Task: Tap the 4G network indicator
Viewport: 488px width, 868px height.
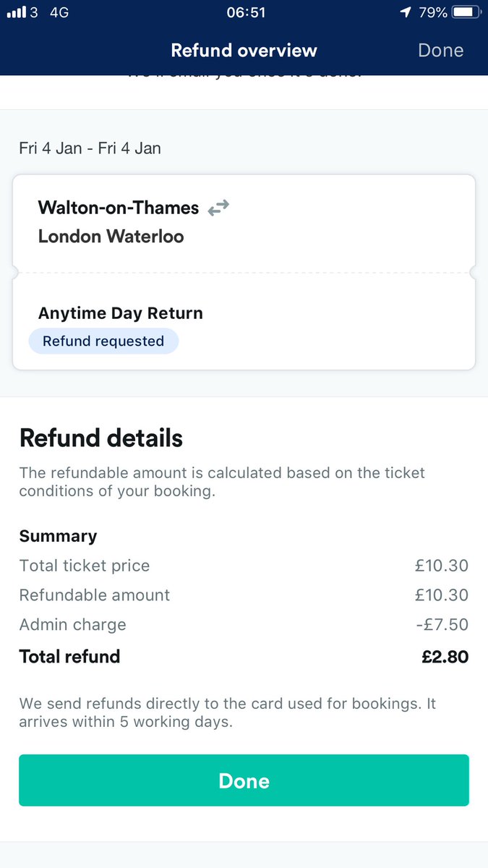Action: pos(59,12)
